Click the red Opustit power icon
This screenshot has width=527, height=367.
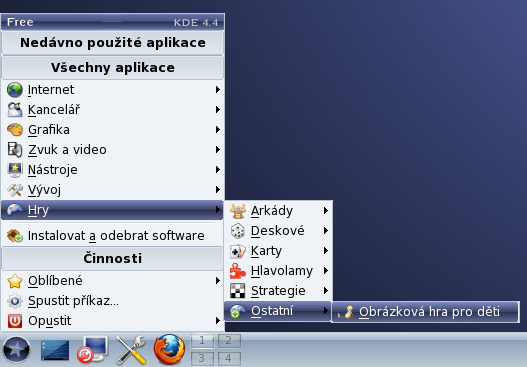[x=15, y=321]
